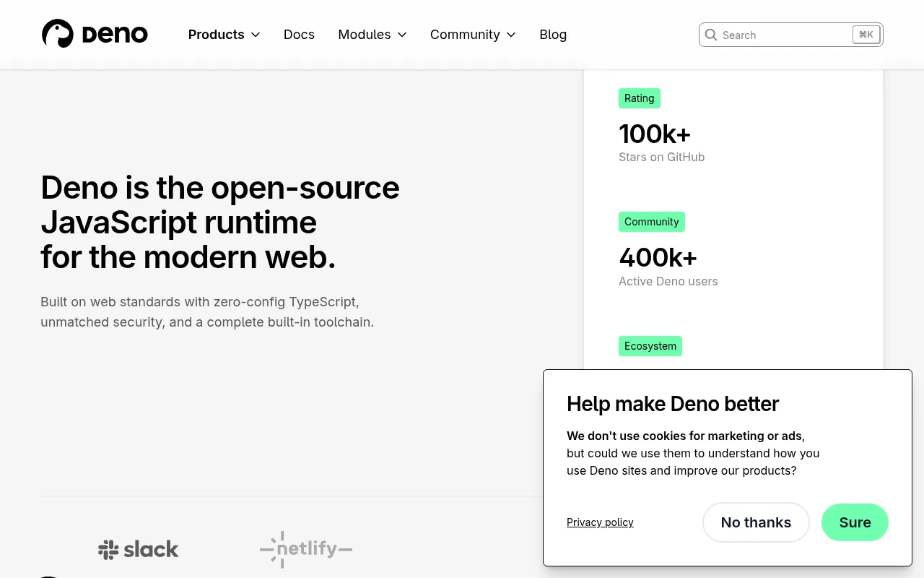Open the Community menu
Viewport: 924px width, 578px height.
473,35
